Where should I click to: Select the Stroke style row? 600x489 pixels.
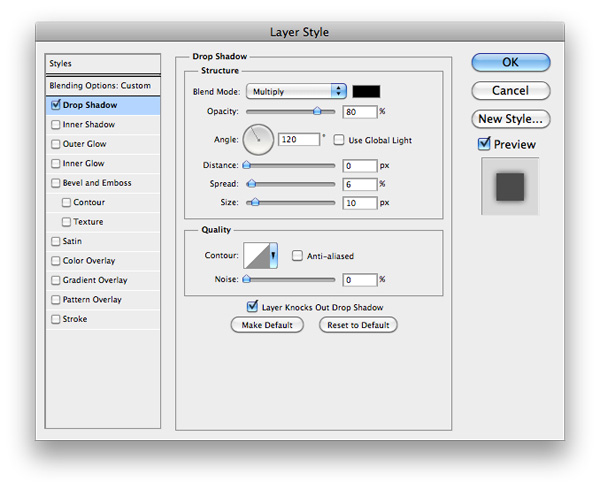(103, 319)
